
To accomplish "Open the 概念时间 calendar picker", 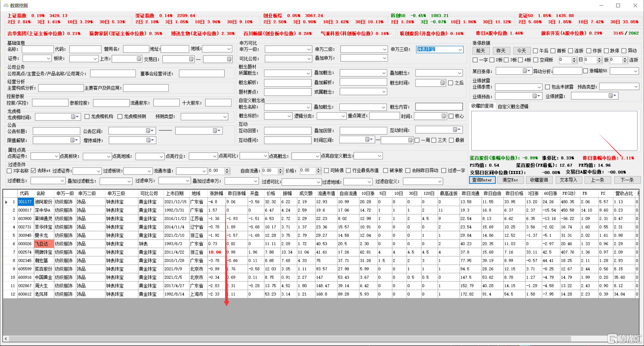I will pyautogui.click(x=443, y=83).
